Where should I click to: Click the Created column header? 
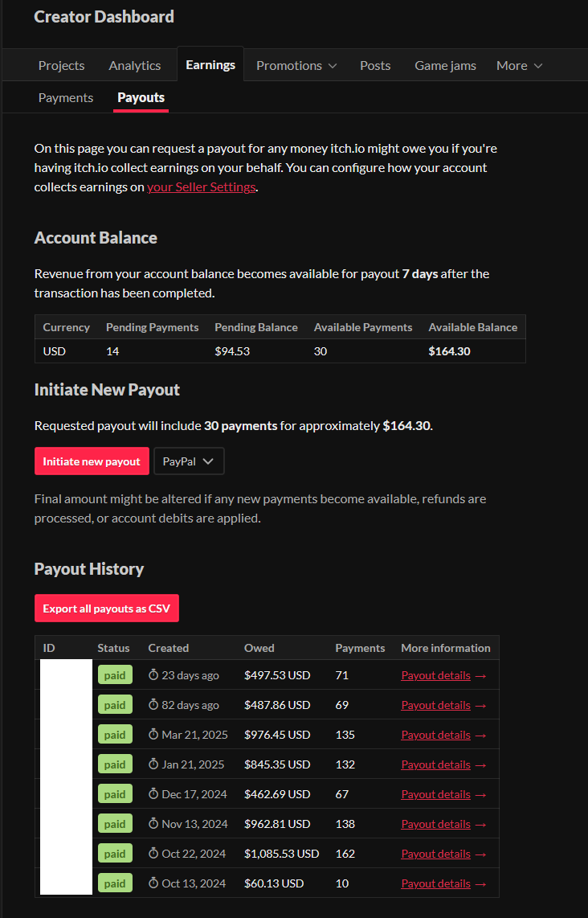click(169, 648)
